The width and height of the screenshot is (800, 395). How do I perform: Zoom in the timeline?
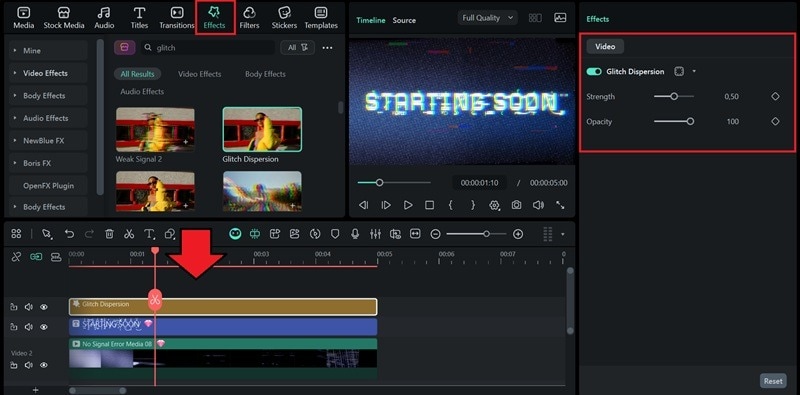(518, 234)
